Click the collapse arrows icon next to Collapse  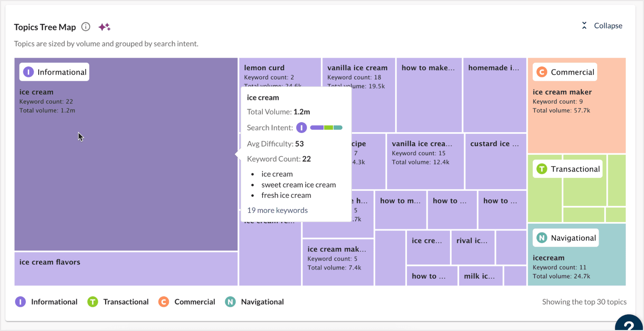point(584,25)
